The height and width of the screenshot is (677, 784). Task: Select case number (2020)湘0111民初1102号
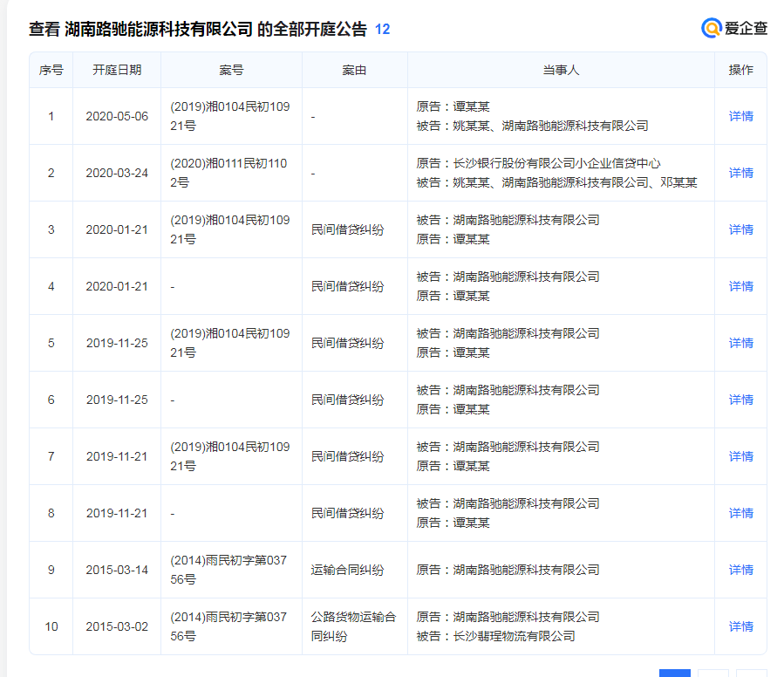coord(228,173)
